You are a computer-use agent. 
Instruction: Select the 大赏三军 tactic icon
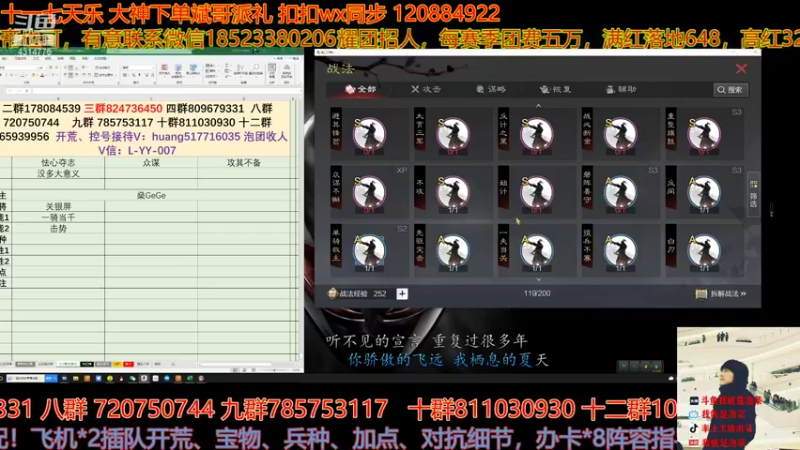453,135
